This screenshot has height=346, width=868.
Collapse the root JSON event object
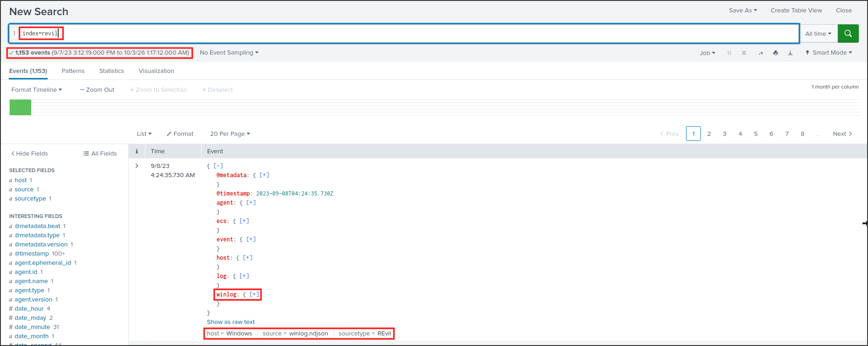pos(218,166)
